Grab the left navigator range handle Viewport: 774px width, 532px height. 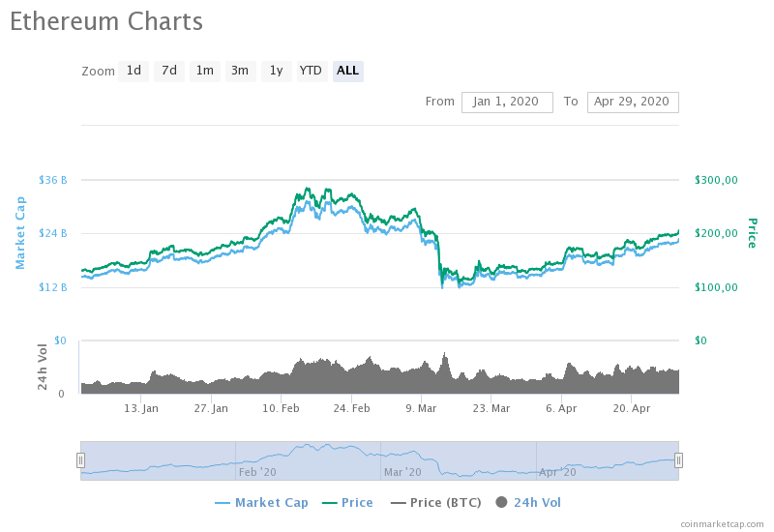[80, 460]
